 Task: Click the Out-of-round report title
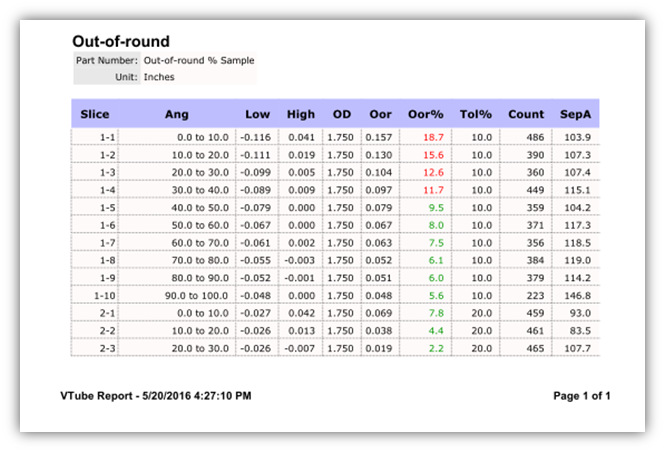point(121,42)
